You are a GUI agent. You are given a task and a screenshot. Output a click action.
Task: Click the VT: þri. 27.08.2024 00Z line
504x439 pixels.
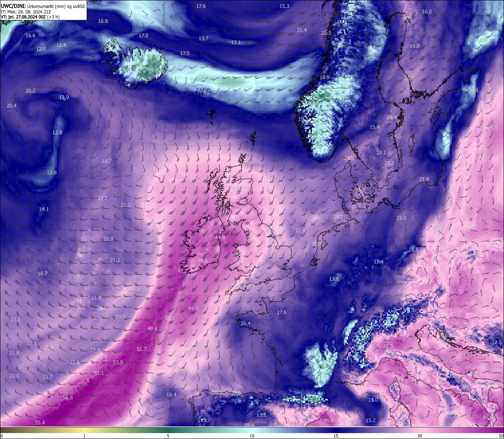tap(30, 17)
